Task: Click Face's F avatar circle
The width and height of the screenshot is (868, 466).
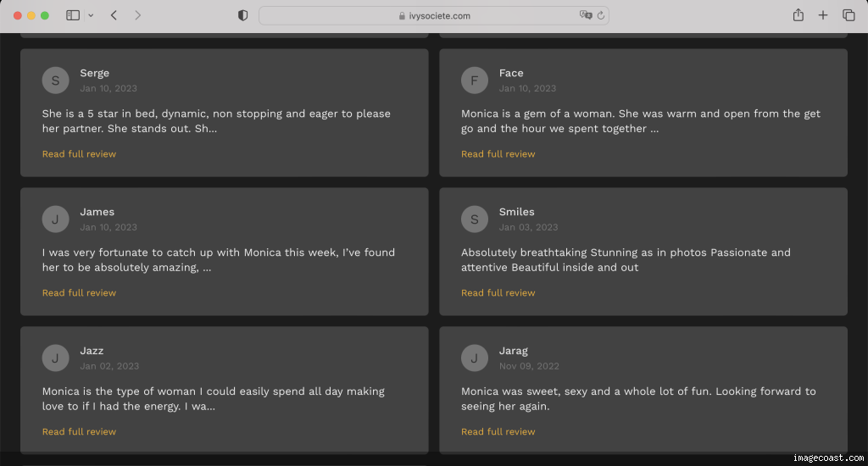Action: click(x=475, y=80)
